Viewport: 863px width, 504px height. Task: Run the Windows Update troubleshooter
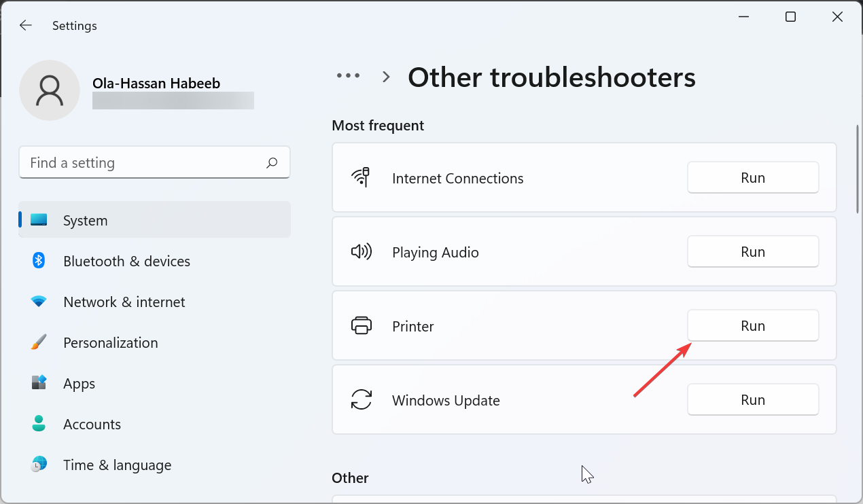click(x=753, y=399)
